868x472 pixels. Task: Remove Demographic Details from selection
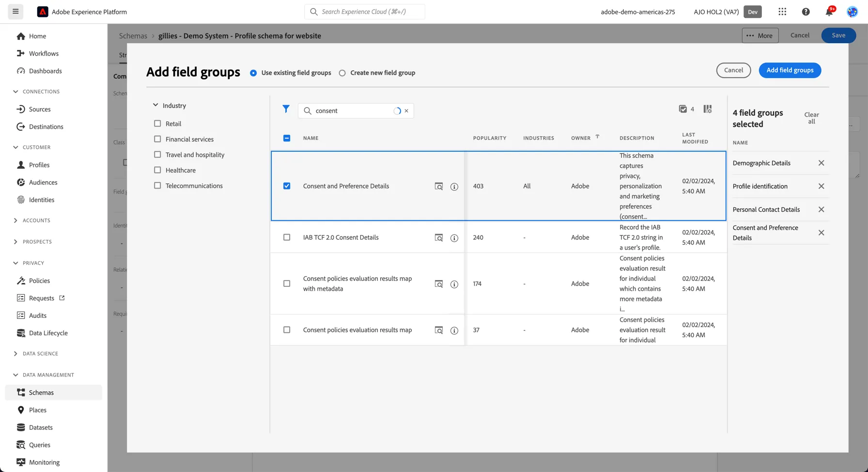[821, 163]
